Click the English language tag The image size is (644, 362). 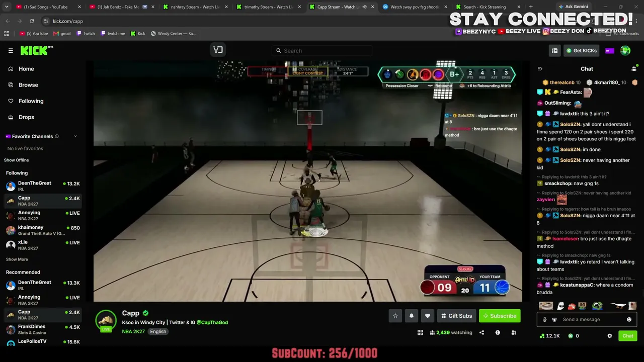[157, 331]
